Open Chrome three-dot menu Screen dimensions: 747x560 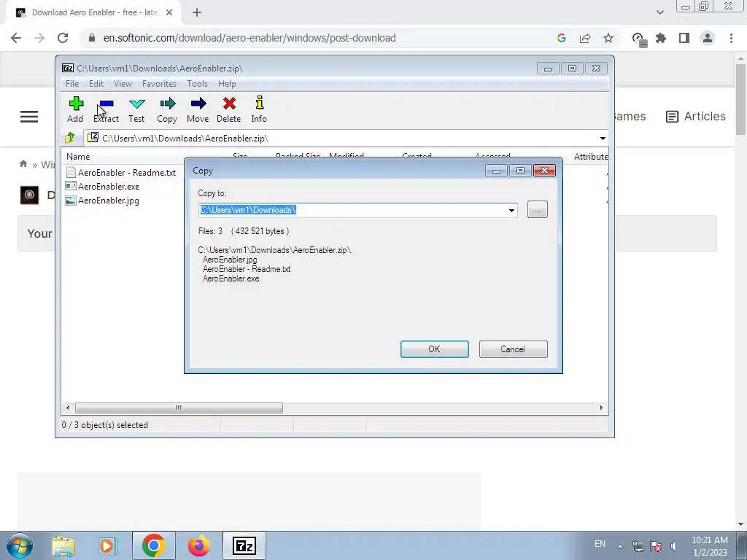pyautogui.click(x=731, y=38)
